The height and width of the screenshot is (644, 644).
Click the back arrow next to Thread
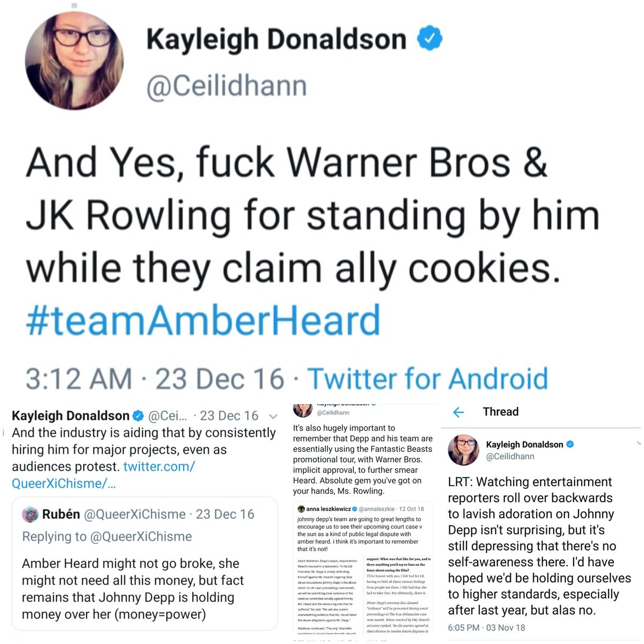pyautogui.click(x=458, y=412)
